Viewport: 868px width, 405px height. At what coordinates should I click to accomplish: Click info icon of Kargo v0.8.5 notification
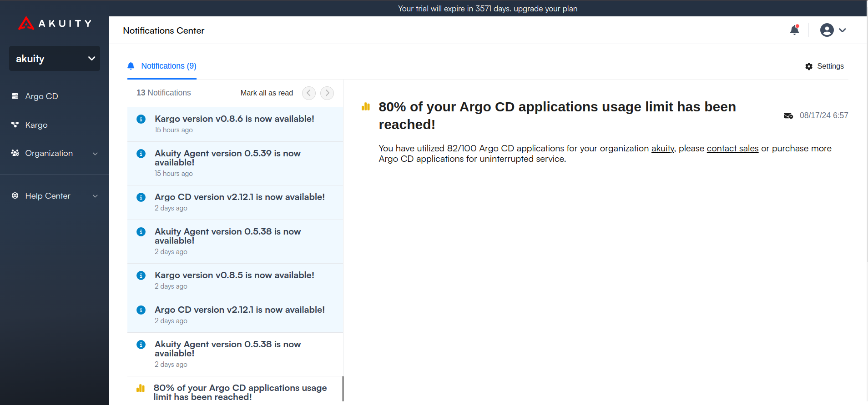point(141,275)
